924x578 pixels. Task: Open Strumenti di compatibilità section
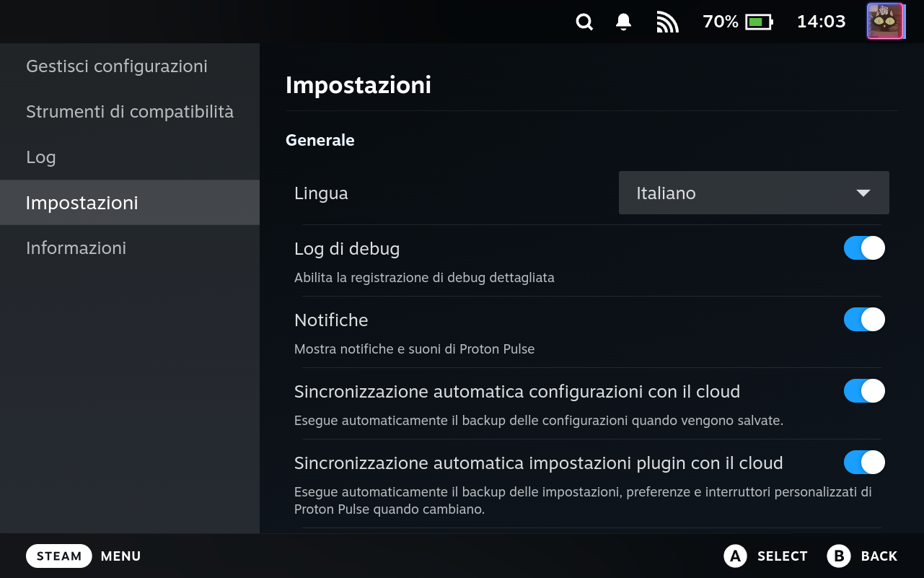pyautogui.click(x=130, y=112)
